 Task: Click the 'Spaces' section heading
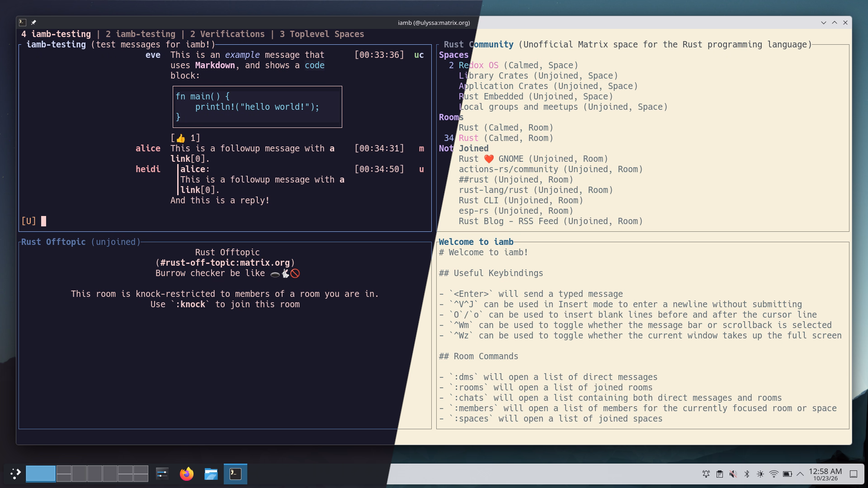(x=453, y=55)
